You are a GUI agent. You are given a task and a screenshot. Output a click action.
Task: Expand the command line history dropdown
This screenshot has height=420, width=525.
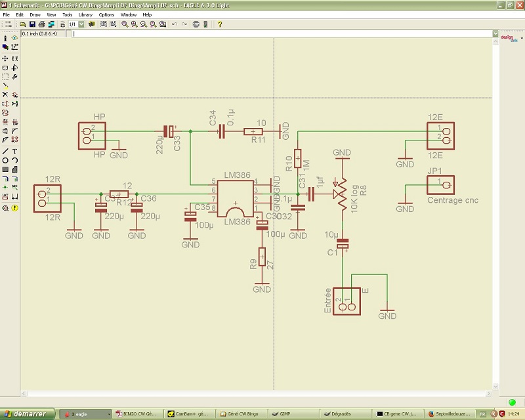[495, 33]
